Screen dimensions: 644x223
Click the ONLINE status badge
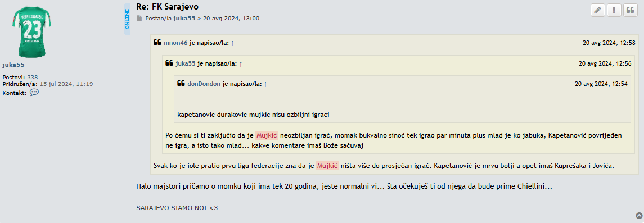click(127, 19)
